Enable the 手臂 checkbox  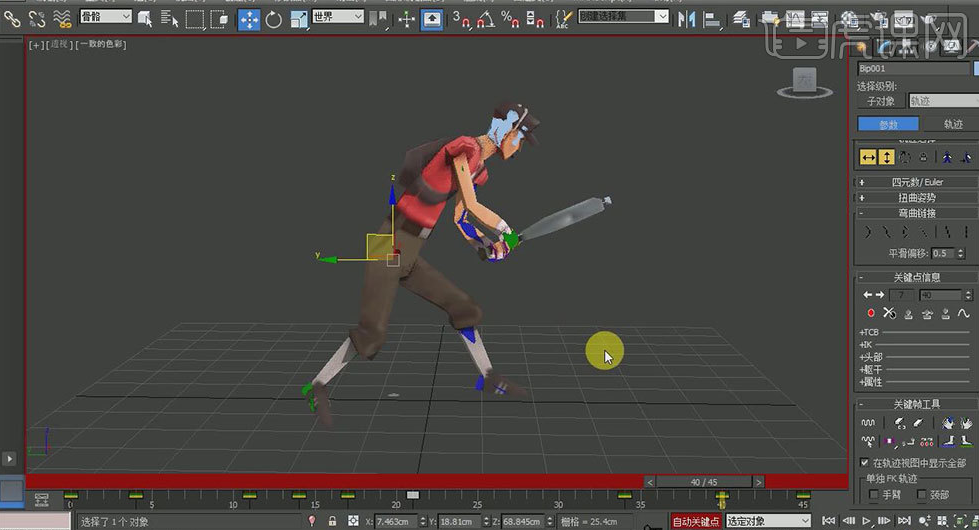click(x=873, y=494)
